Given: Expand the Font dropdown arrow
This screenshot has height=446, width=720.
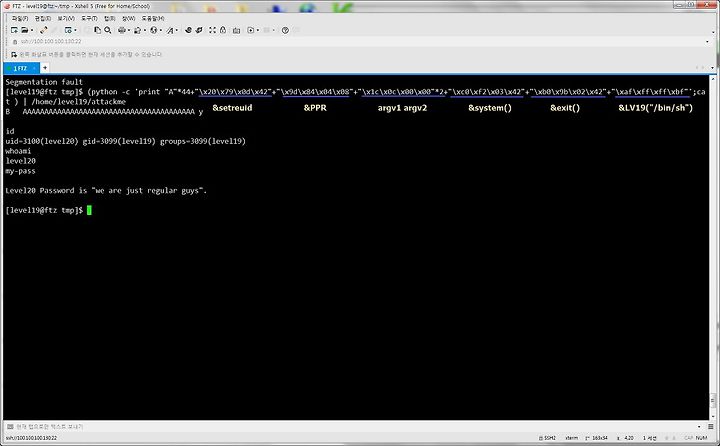Looking at the screenshot, I should (177, 30).
